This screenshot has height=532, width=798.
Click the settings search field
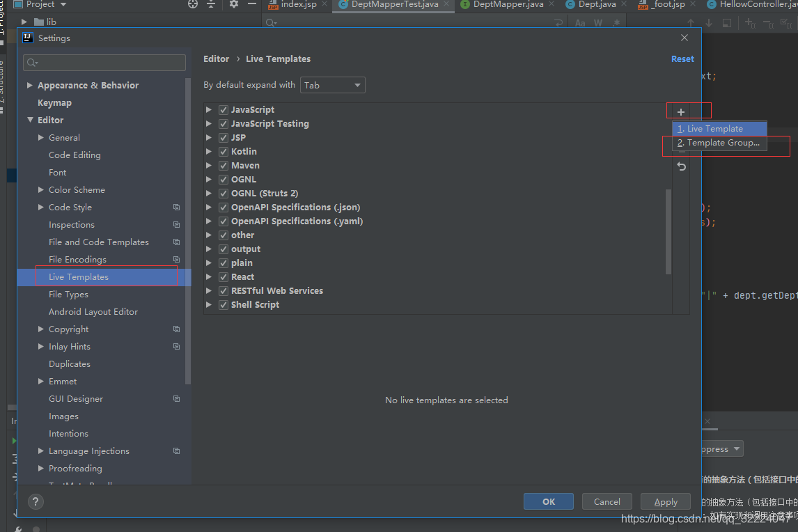pos(104,63)
